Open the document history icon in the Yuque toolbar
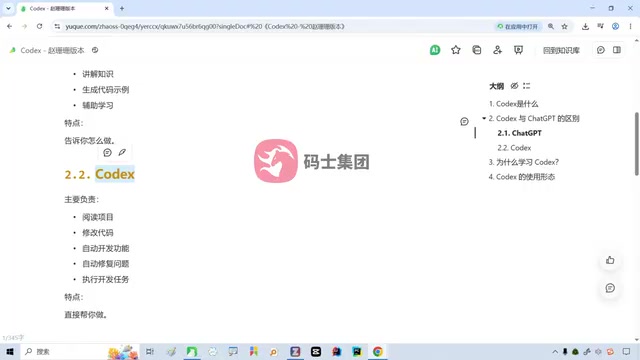The width and height of the screenshot is (640, 360). point(476,50)
